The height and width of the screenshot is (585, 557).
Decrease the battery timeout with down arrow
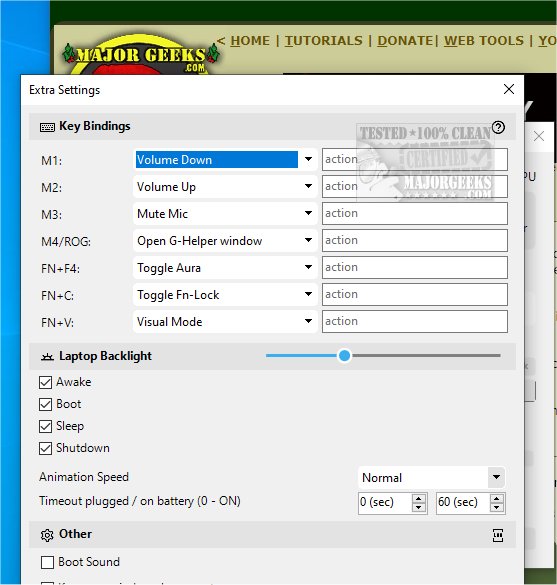(x=497, y=508)
